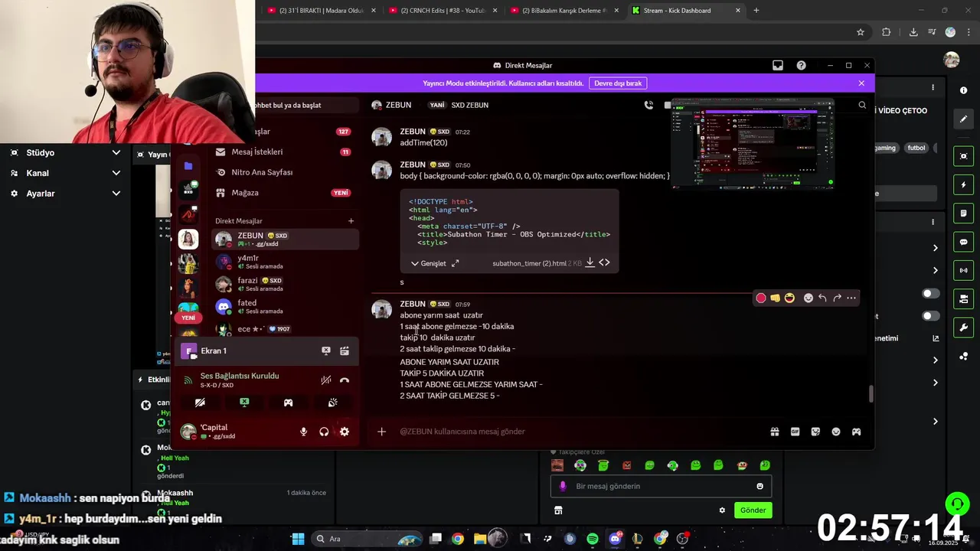
Task: Start a voice call with ZEBUN
Action: point(649,106)
